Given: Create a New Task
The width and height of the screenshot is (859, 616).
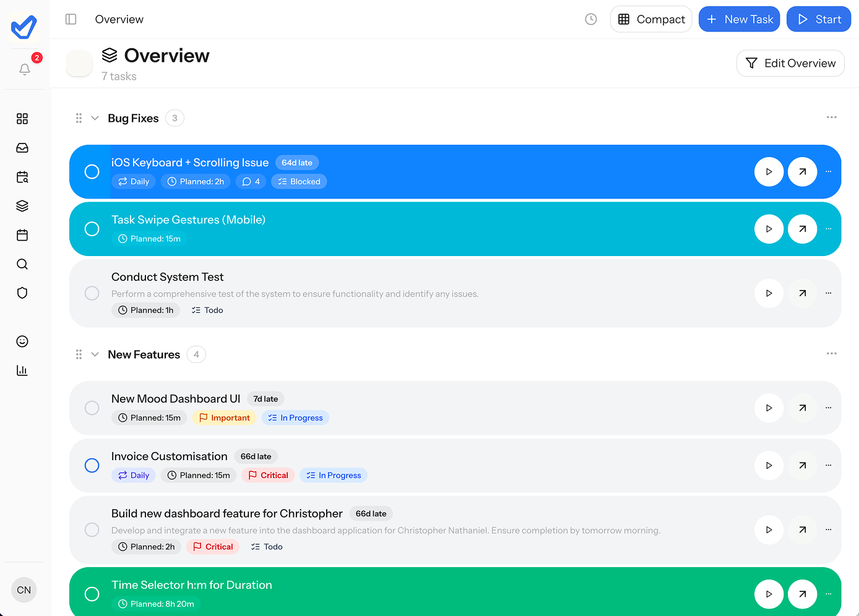Looking at the screenshot, I should (x=739, y=19).
